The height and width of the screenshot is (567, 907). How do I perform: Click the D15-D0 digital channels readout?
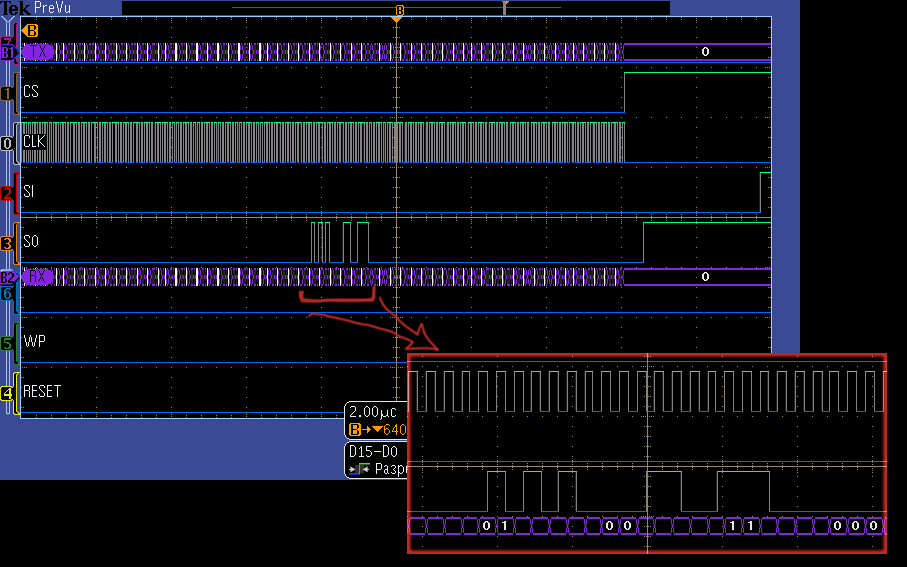coord(374,451)
